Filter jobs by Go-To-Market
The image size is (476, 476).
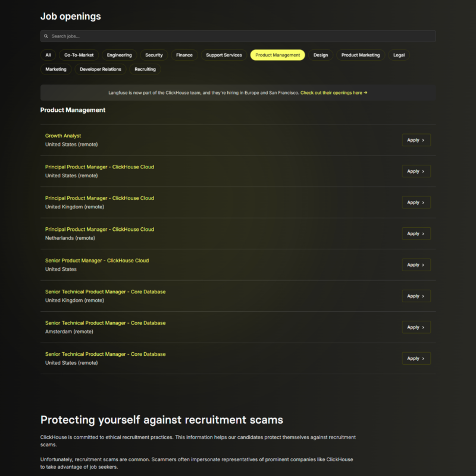pos(79,55)
